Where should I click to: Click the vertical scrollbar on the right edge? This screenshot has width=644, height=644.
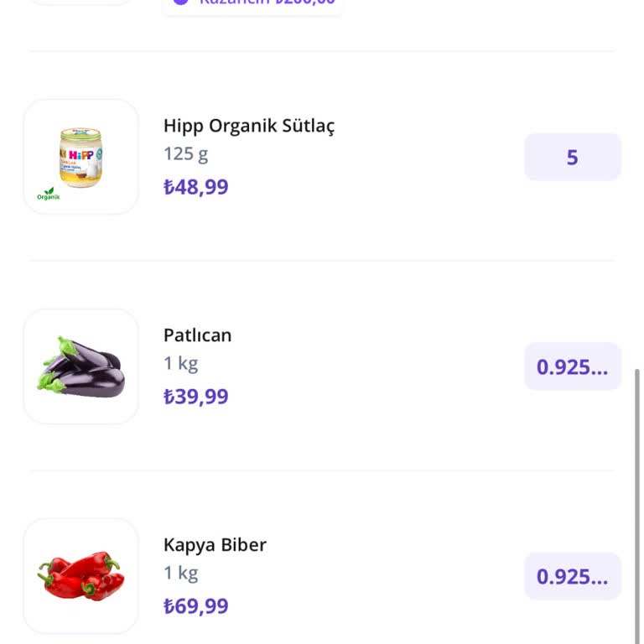point(637,506)
